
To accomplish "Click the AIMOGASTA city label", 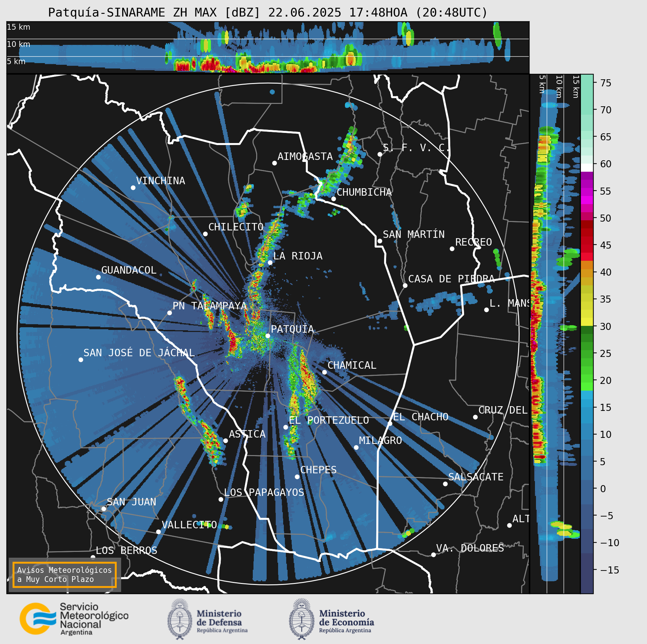I will 305,157.
